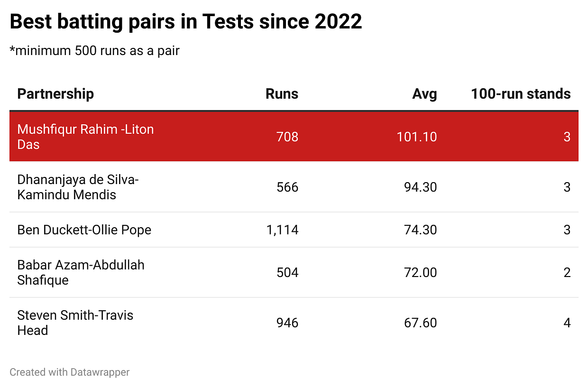Select Babar Azam-Abdullah Shafique partnership
588x388 pixels.
pos(81,272)
